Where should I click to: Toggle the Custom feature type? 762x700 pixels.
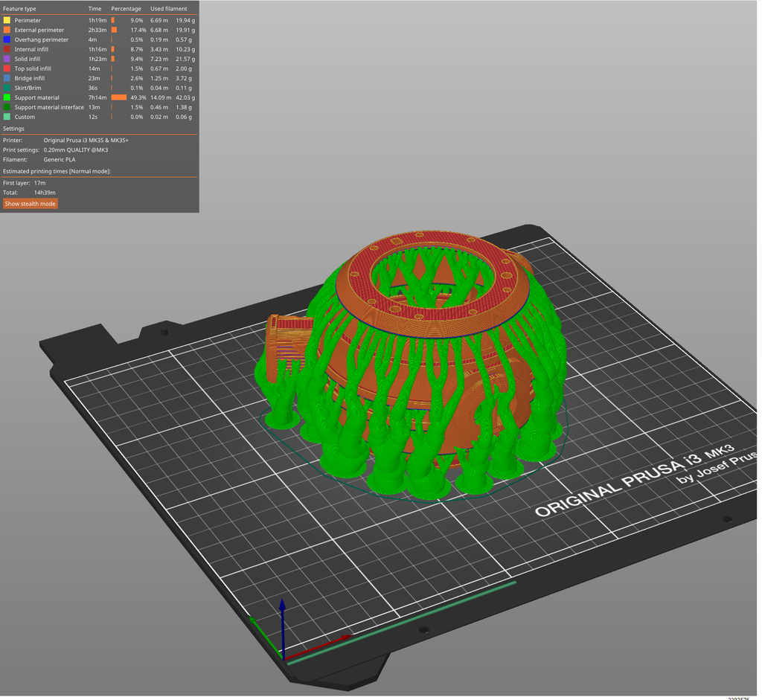point(23,117)
